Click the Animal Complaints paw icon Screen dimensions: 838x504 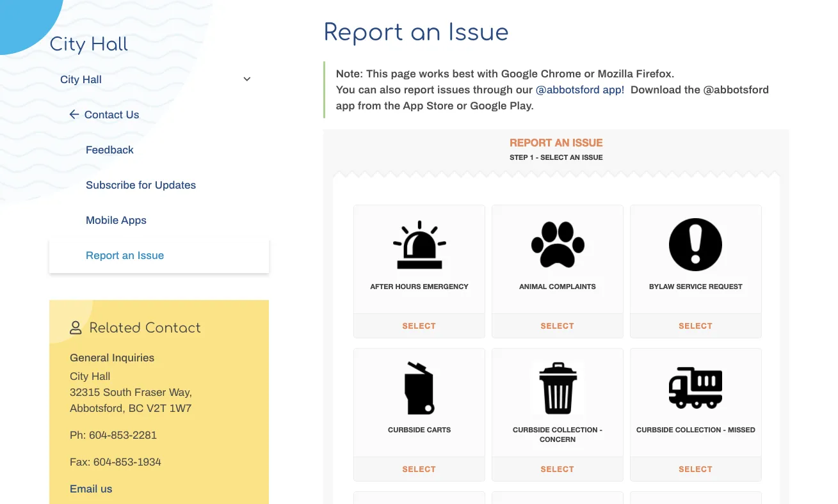(x=558, y=244)
